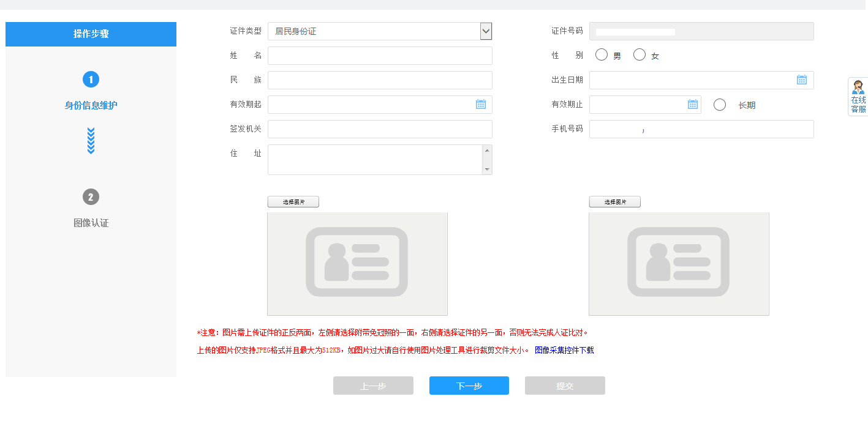
Task: Click the 在线客服 customer service icon
Action: pos(858,97)
